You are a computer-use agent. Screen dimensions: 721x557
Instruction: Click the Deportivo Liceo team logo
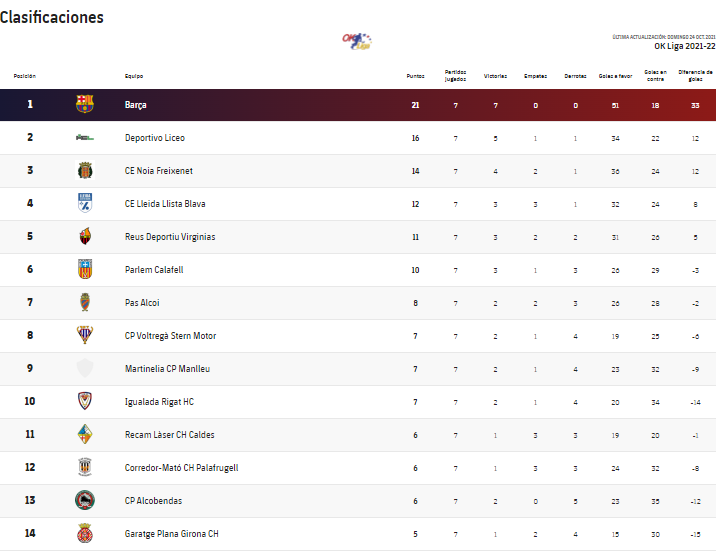[x=85, y=138]
